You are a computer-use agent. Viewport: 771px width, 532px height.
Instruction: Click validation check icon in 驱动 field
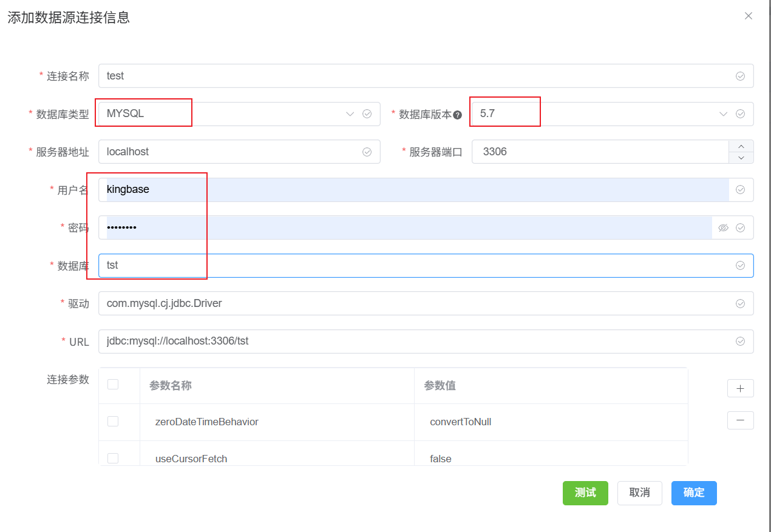click(741, 303)
